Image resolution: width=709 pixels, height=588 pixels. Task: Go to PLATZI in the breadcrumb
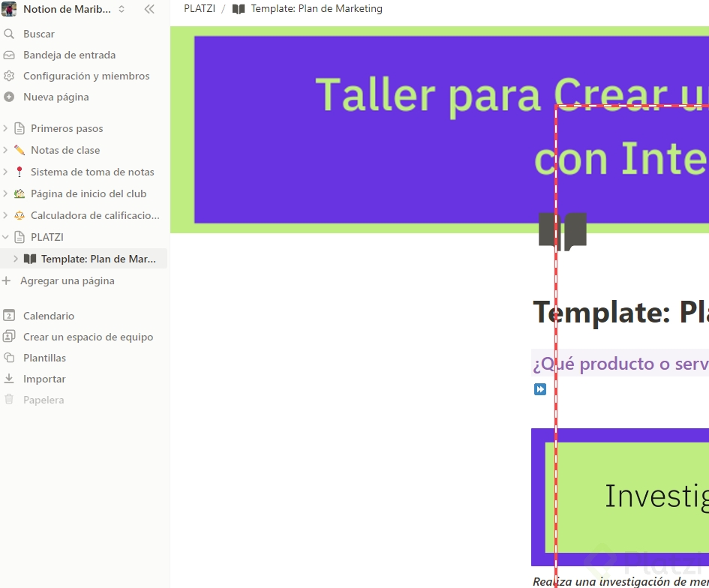200,8
